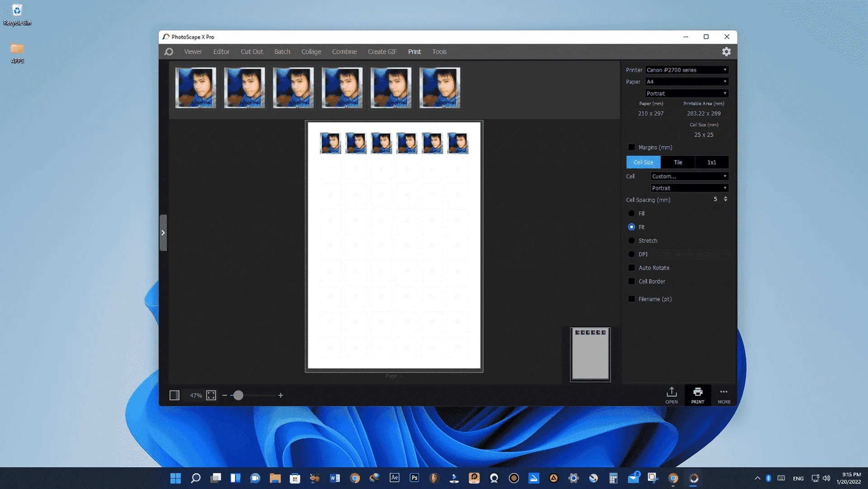Open Windows taskbar search
This screenshot has width=868, height=489.
pyautogui.click(x=195, y=478)
